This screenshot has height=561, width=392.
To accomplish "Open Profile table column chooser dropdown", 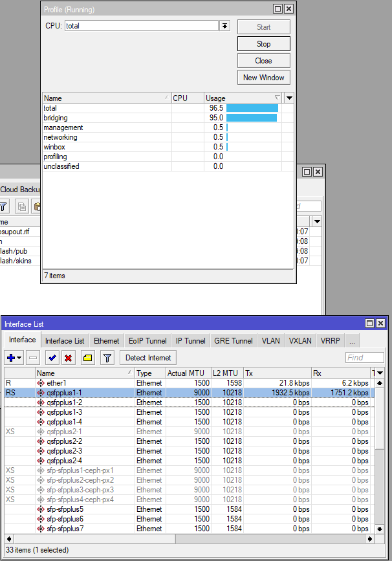I will click(x=289, y=98).
